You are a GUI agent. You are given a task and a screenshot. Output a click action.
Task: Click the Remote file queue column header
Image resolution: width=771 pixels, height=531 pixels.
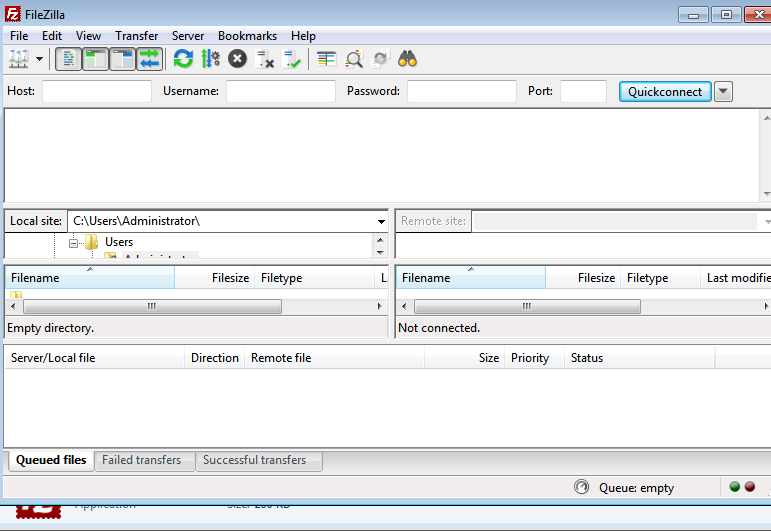click(x=334, y=358)
